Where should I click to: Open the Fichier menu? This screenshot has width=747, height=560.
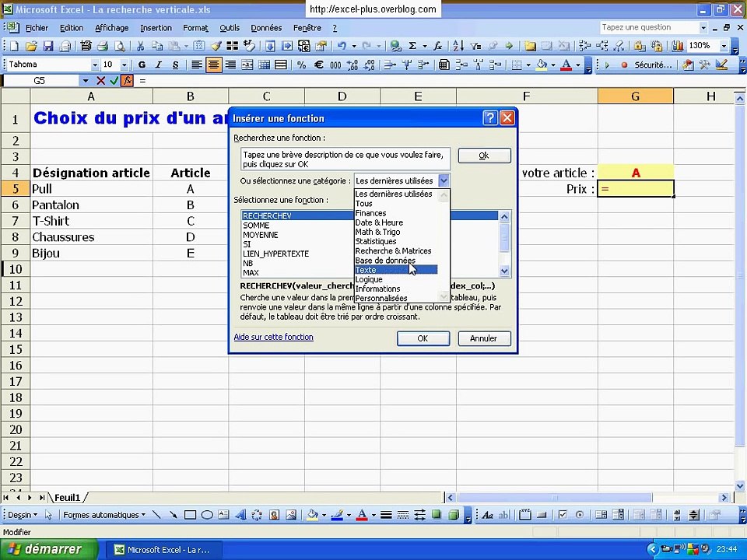click(37, 28)
